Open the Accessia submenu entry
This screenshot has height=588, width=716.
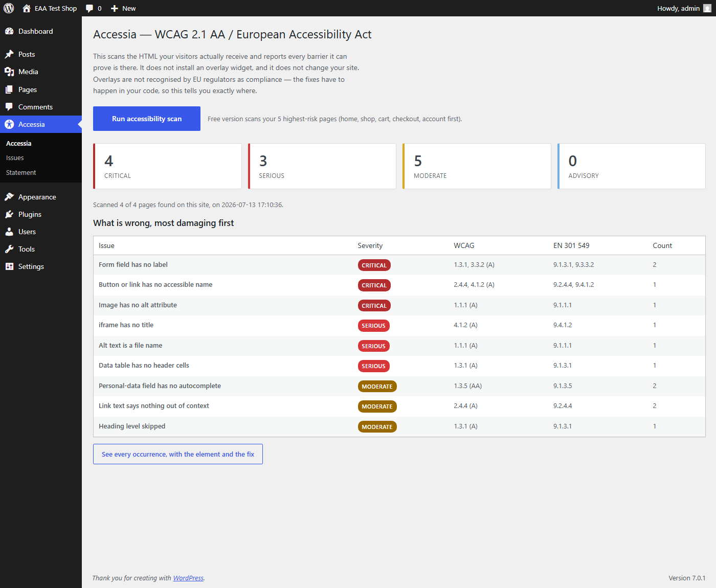click(x=19, y=143)
